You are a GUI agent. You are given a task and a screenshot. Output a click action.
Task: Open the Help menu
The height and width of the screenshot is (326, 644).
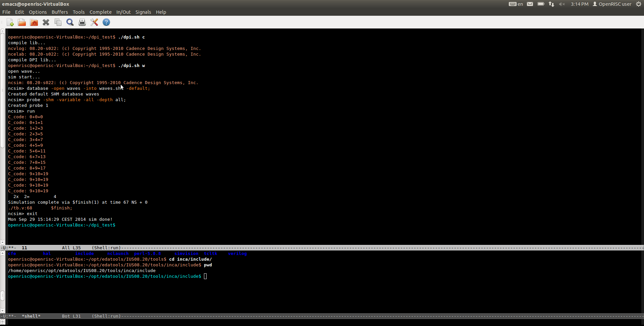pos(161,12)
